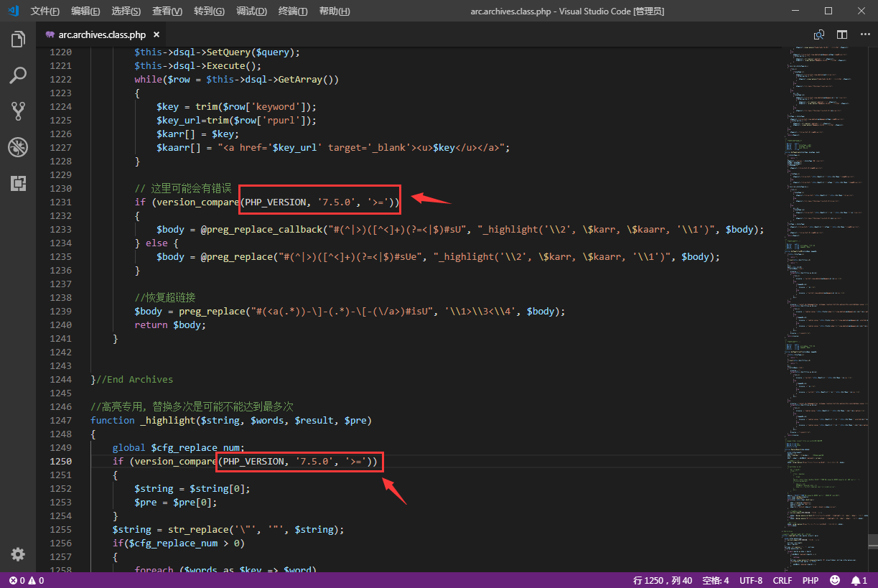
Task: Open the Search view in the activity bar
Action: (18, 75)
